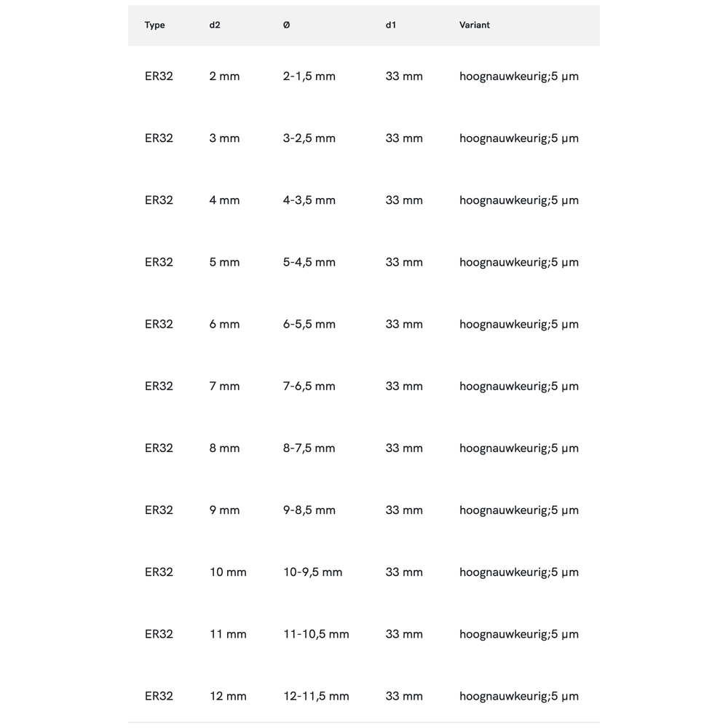Click the d2 column header
The width and height of the screenshot is (728, 728).
coord(215,25)
